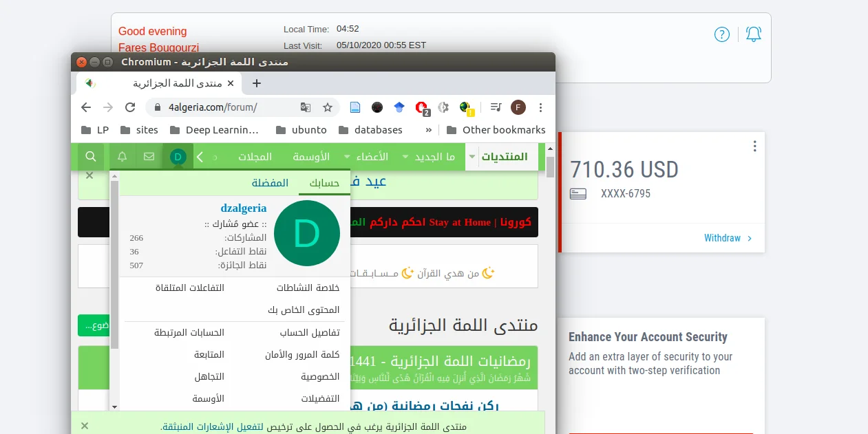Expand the المنتديات dropdown arrow
This screenshot has height=434, width=868.
[472, 157]
